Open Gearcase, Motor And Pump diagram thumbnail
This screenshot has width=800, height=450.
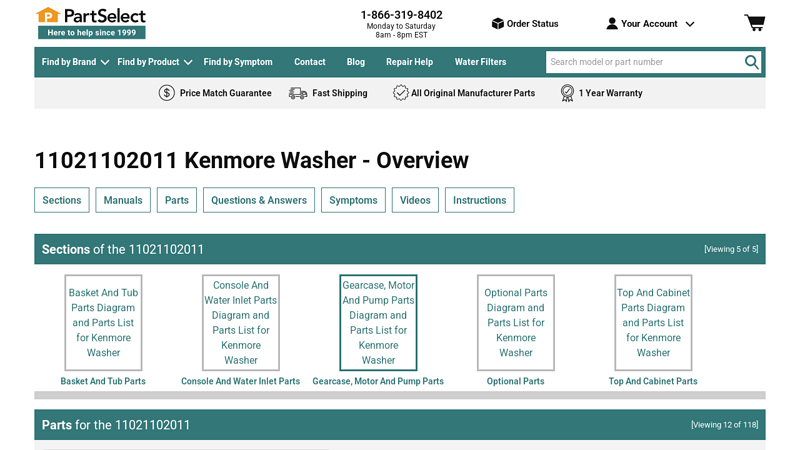[378, 322]
